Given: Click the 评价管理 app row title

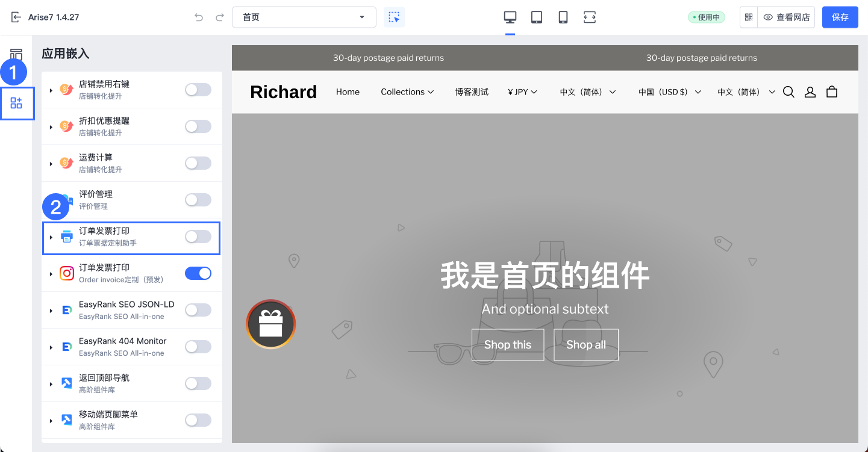Looking at the screenshot, I should 96,194.
